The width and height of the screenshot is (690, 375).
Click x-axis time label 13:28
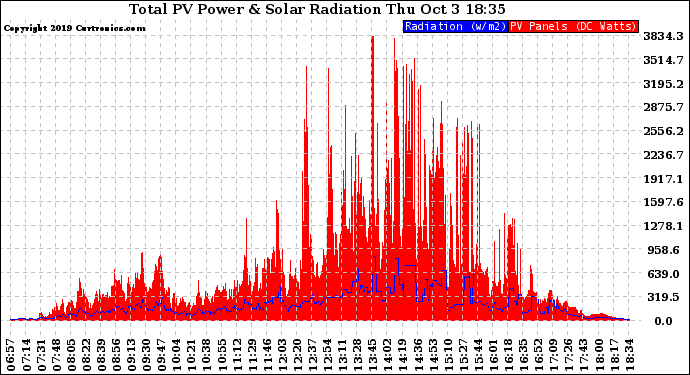click(x=357, y=354)
